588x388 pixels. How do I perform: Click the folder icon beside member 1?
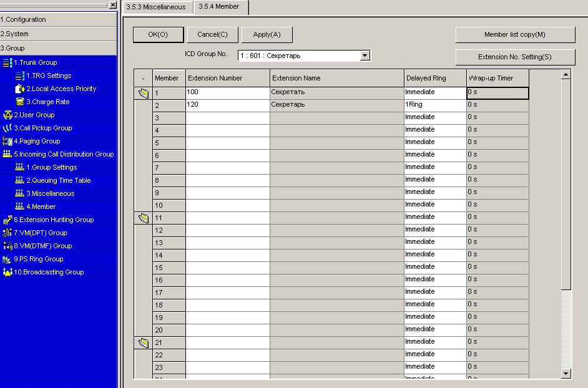coord(143,93)
